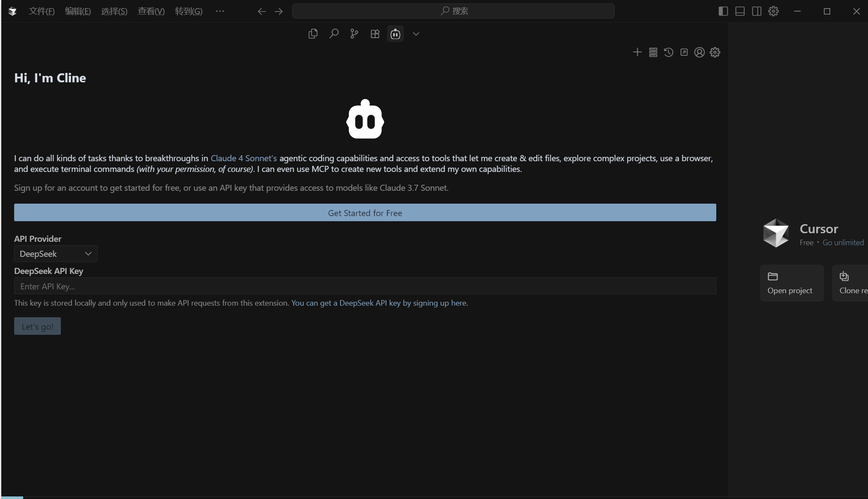Focus the Enter API Key field

pos(365,286)
